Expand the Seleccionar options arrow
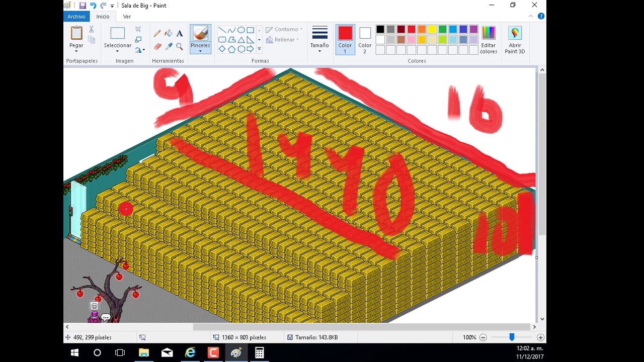The height and width of the screenshot is (362, 644). click(x=118, y=51)
